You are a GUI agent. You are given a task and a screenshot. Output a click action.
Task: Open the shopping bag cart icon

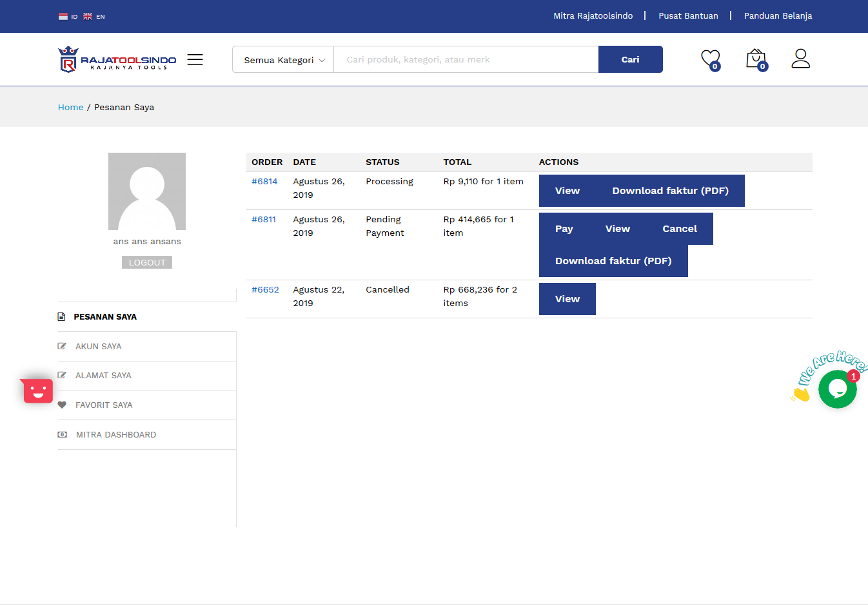(x=756, y=59)
